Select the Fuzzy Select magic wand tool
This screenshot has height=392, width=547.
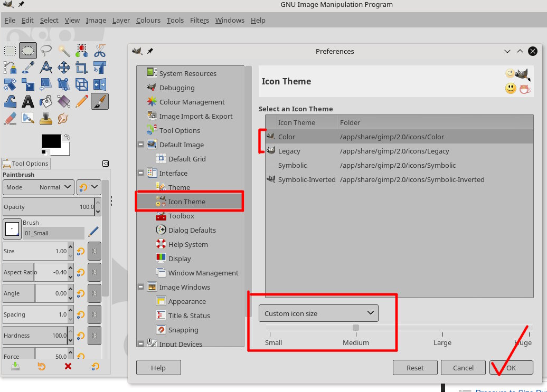pyautogui.click(x=64, y=51)
